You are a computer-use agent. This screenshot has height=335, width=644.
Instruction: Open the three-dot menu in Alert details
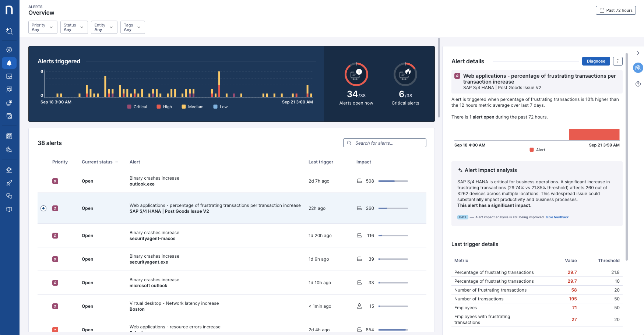tap(617, 61)
